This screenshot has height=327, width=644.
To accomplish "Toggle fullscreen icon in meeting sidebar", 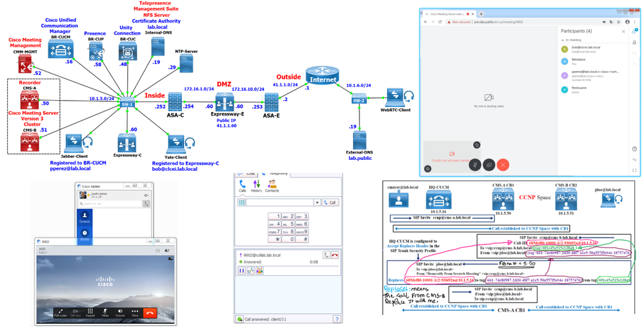I will [634, 170].
